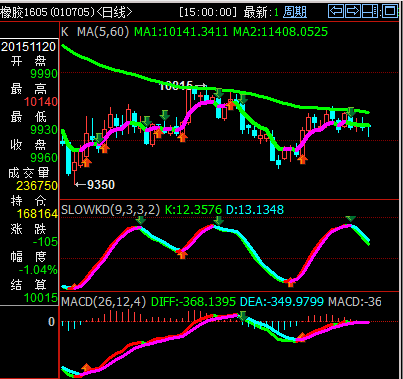Click the orange buy arrow at MACD bottom-left

pos(86,368)
